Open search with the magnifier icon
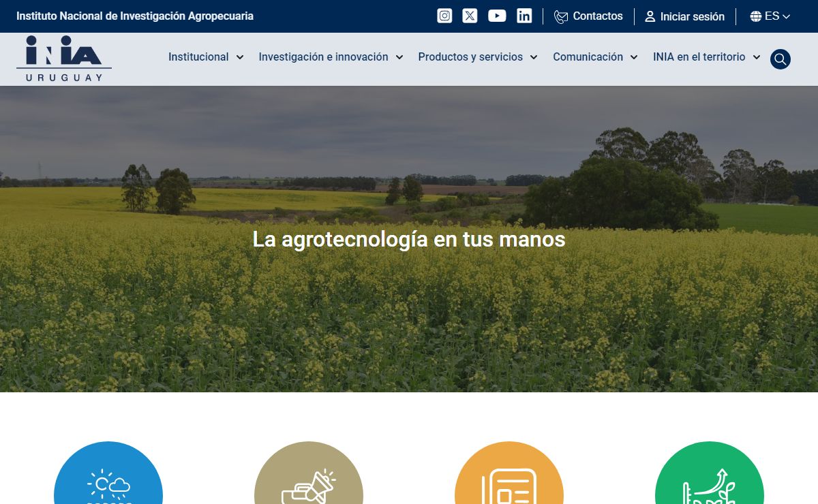The height and width of the screenshot is (504, 818). click(x=781, y=59)
